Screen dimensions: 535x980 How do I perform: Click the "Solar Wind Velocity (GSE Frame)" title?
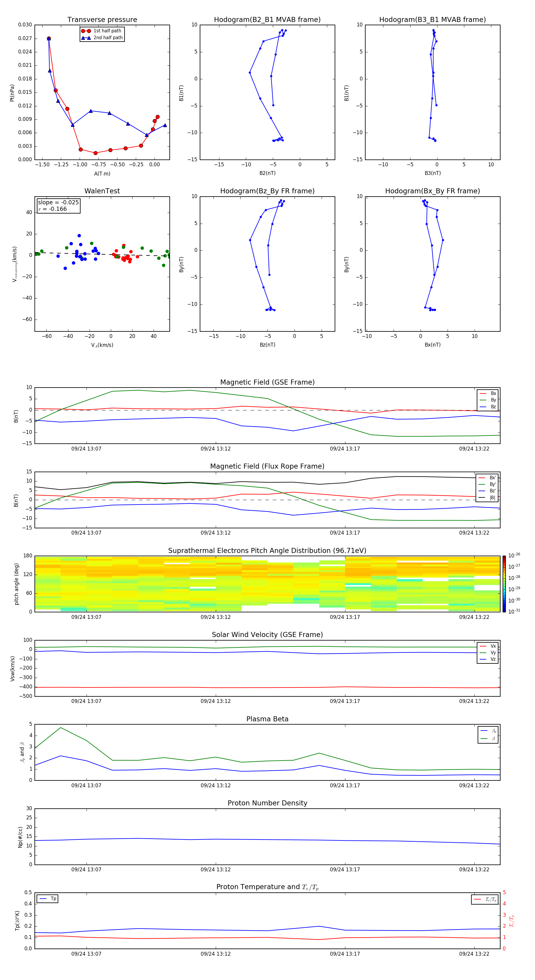point(267,635)
